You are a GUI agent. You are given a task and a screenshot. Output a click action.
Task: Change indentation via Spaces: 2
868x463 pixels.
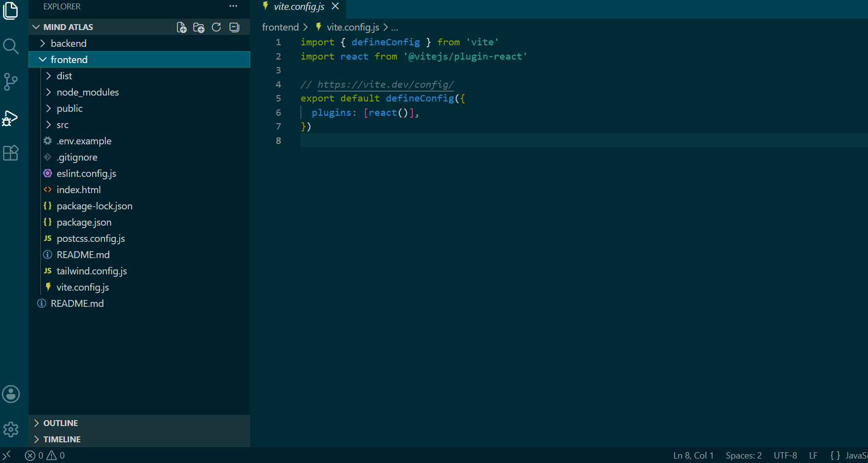[x=743, y=456]
